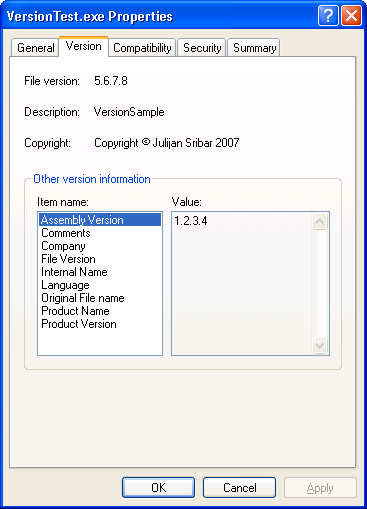
Task: Switch to the General tab
Action: click(35, 48)
